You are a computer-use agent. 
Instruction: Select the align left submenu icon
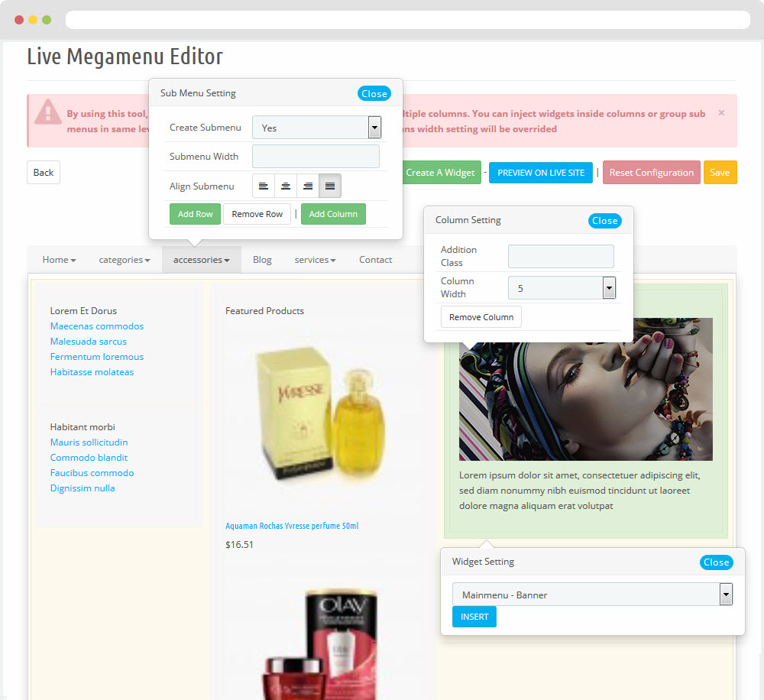click(264, 186)
